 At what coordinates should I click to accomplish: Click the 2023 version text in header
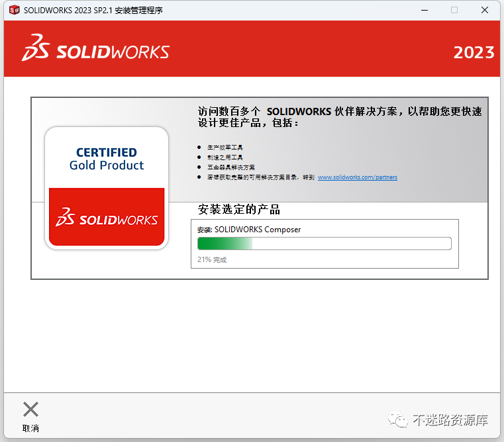[x=474, y=52]
